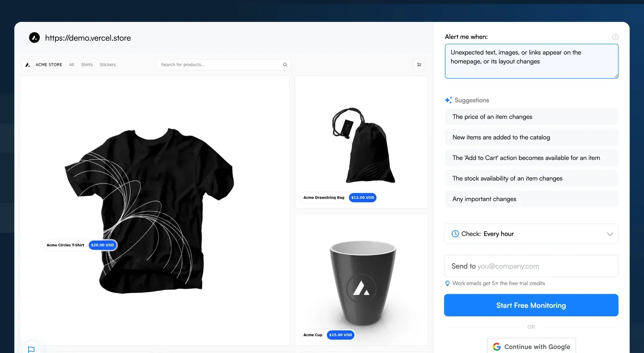This screenshot has height=353, width=644.
Task: Expand the Check frequency chevron
Action: 610,234
